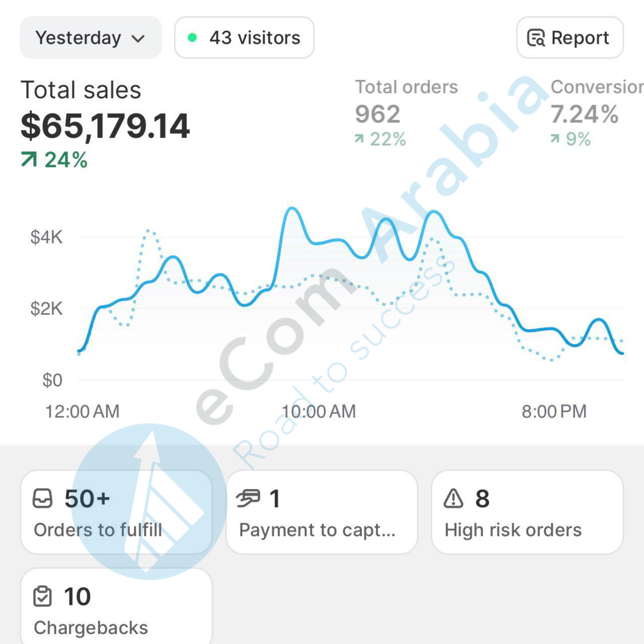
Task: Click the Total orders 22% trend arrow
Action: [359, 139]
